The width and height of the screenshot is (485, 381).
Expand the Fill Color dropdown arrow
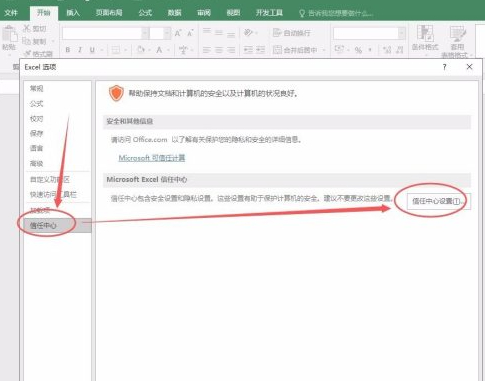click(x=150, y=50)
